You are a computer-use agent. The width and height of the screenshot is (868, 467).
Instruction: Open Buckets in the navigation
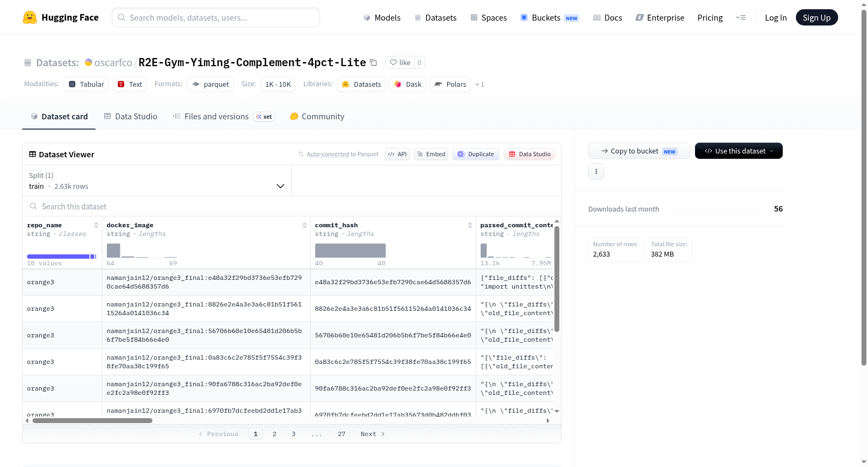(x=550, y=17)
